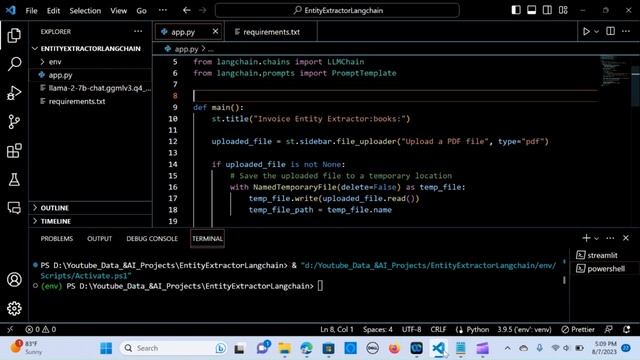The width and height of the screenshot is (640, 360).
Task: Open the Testing flask view
Action: point(14,180)
